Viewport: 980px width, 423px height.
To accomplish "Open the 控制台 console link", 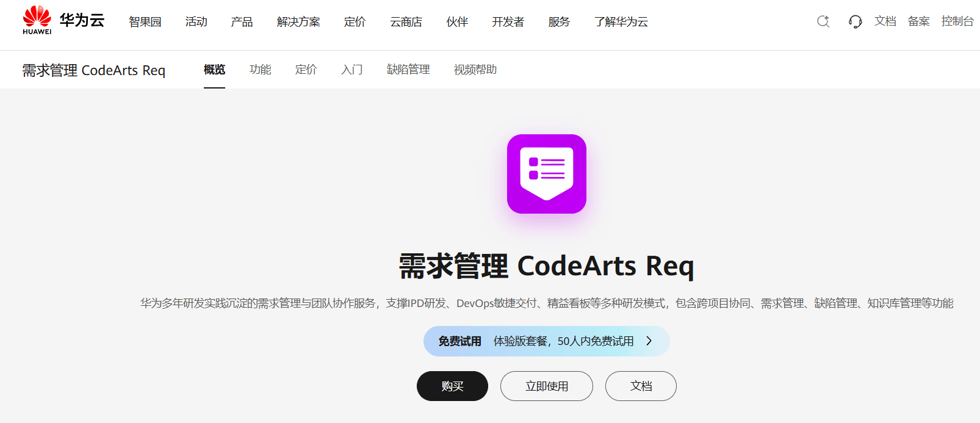I will click(957, 21).
